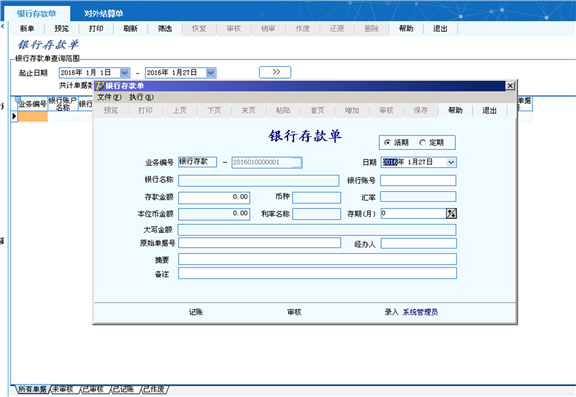Click 帮助 in the main window toolbar

click(x=406, y=29)
